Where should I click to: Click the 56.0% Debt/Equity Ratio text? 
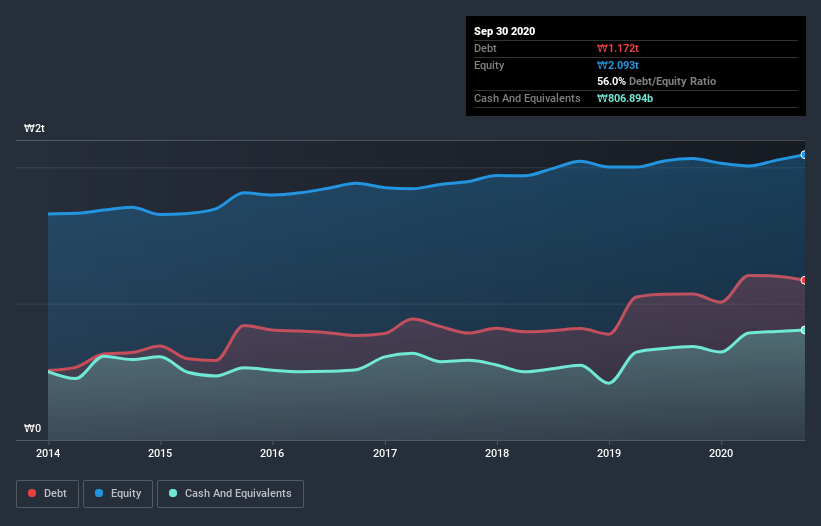[657, 81]
